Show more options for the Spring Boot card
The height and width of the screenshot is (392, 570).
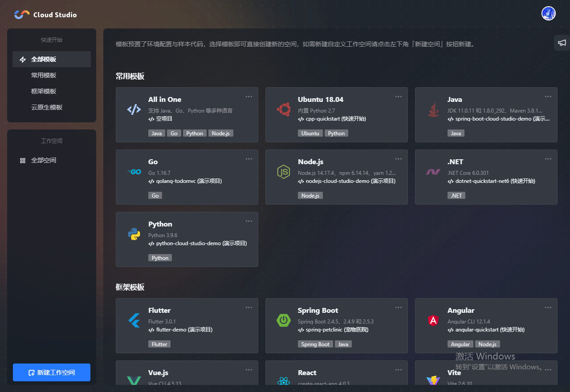(x=399, y=307)
